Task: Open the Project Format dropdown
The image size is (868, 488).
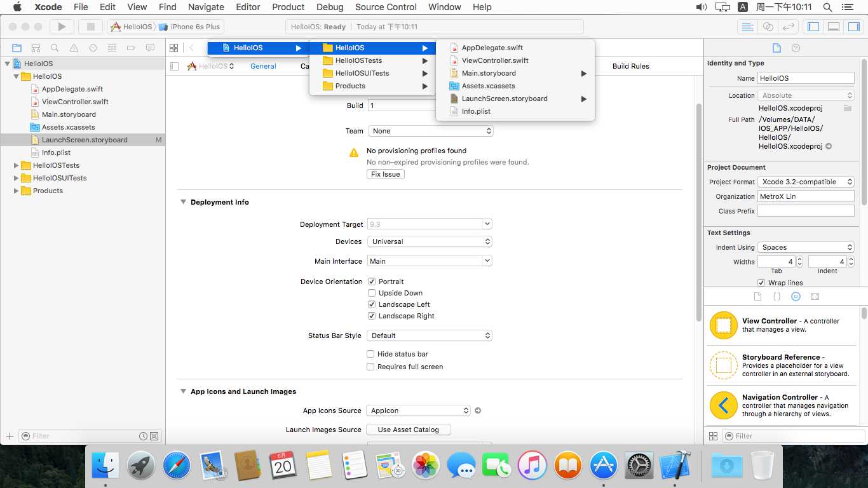Action: tap(806, 182)
